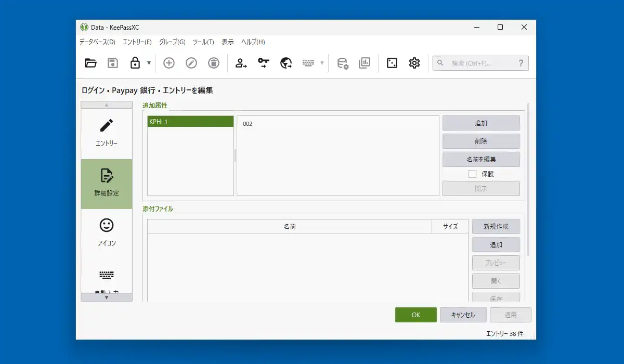Perform auto-type with keyboard toolbar icon
This screenshot has width=624, height=364.
point(308,63)
